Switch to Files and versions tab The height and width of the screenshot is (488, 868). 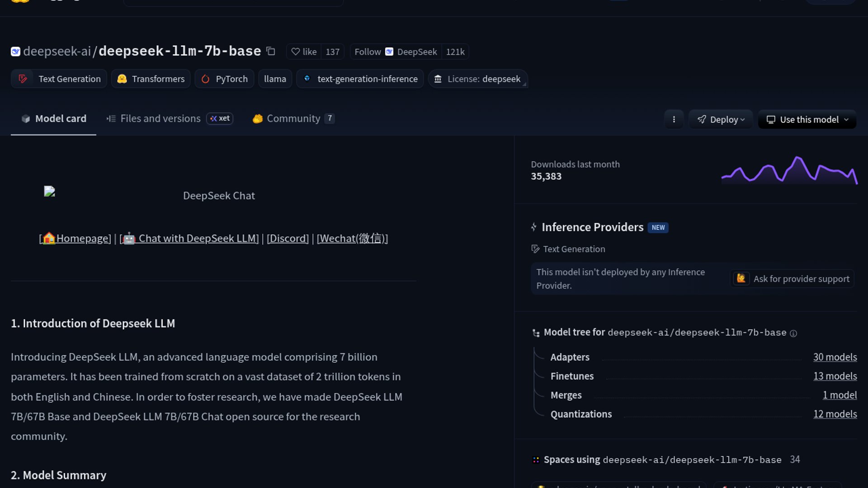(160, 118)
